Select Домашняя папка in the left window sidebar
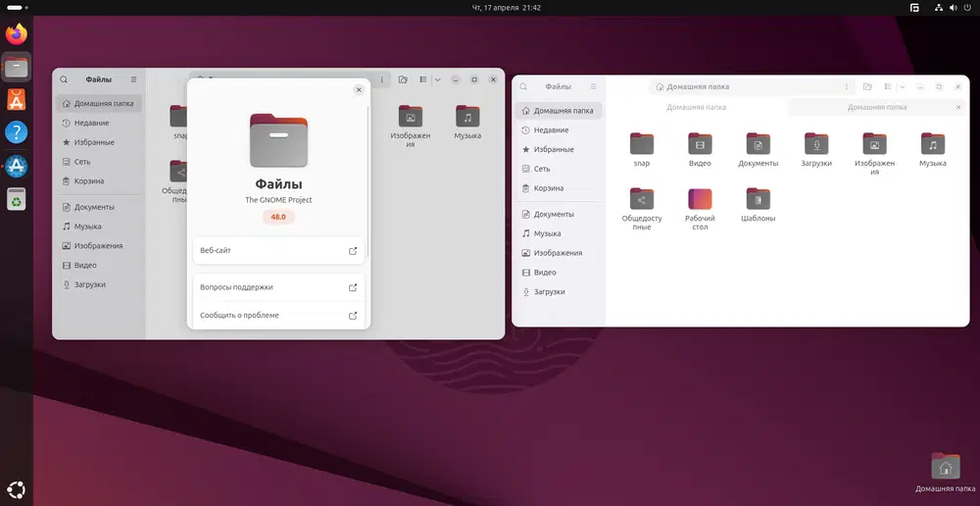The height and width of the screenshot is (506, 980). (99, 104)
